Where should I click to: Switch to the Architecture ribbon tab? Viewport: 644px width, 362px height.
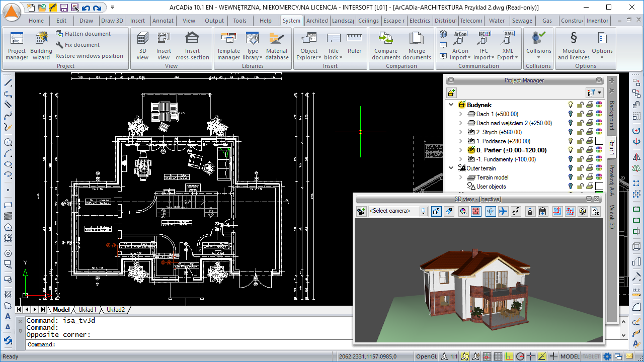pyautogui.click(x=317, y=21)
